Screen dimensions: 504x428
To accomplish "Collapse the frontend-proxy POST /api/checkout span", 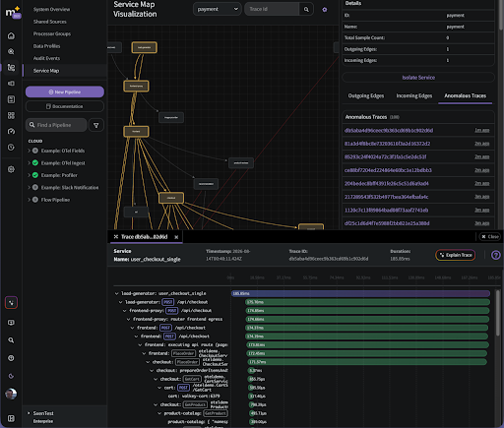I will [124, 311].
